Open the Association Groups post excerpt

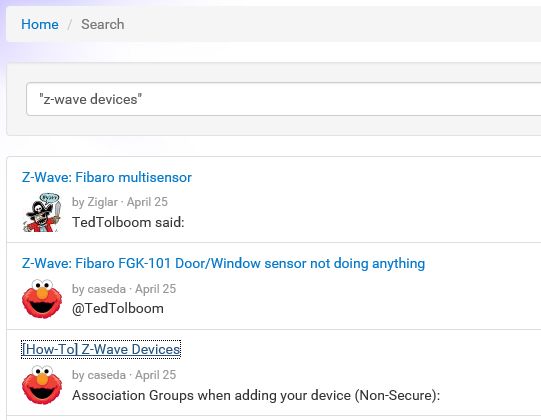pyautogui.click(x=256, y=395)
